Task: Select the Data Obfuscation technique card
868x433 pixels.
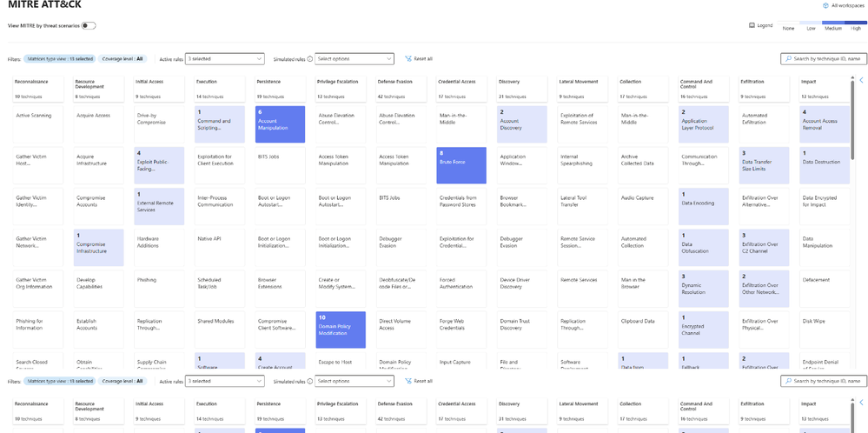Action: (x=704, y=248)
